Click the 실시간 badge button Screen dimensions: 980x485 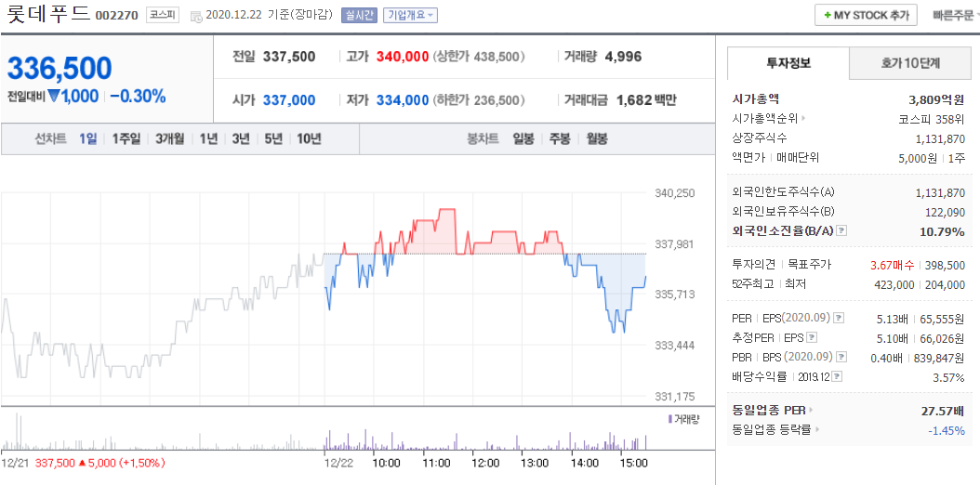click(360, 16)
